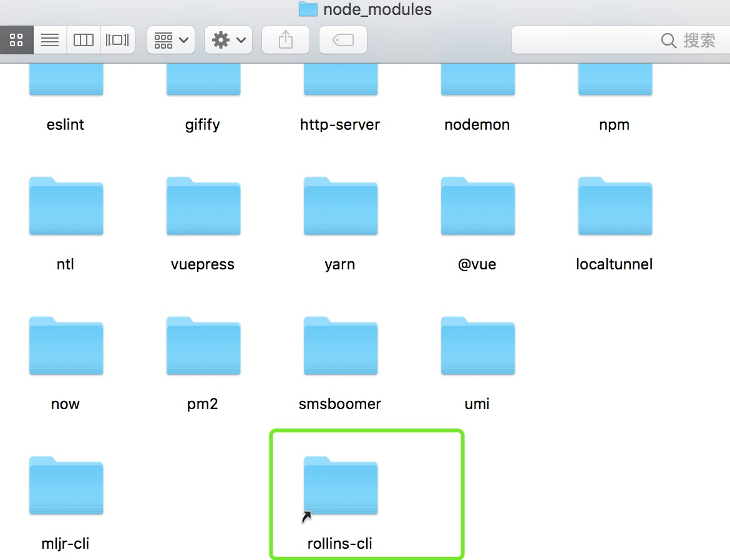Select the vuepress folder icon
730x560 pixels.
203,206
